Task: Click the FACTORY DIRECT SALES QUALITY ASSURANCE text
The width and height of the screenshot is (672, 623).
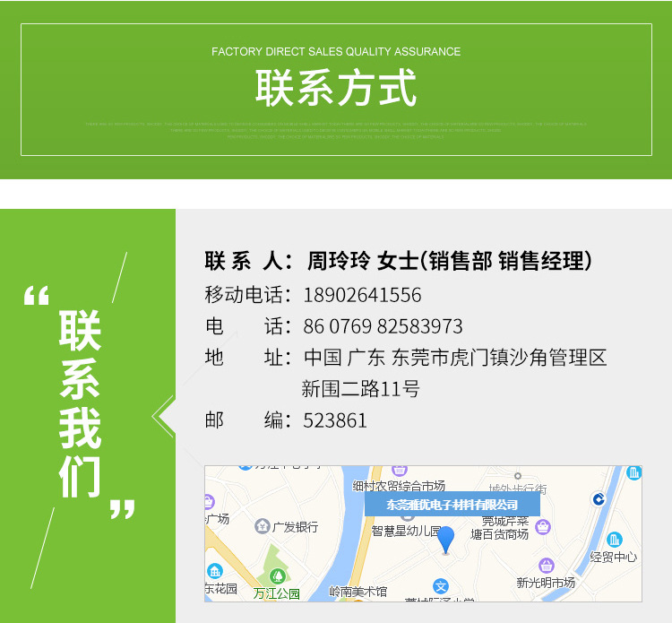Action: tap(336, 51)
